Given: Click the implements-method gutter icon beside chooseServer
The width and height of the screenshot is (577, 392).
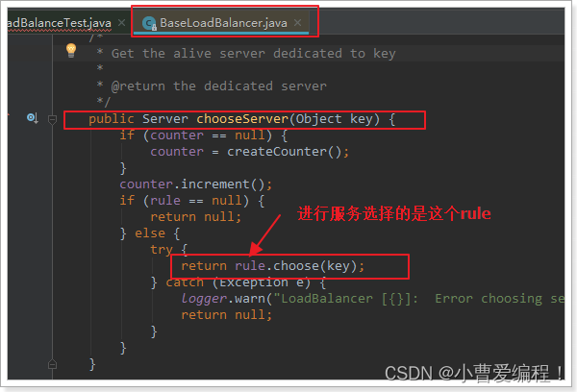Looking at the screenshot, I should (x=33, y=118).
